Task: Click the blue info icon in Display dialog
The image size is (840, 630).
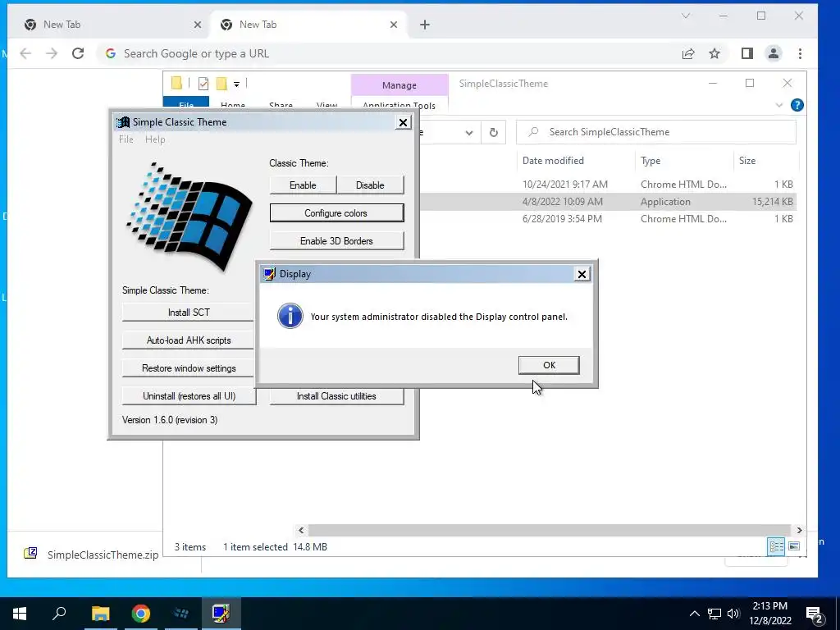Action: (290, 316)
